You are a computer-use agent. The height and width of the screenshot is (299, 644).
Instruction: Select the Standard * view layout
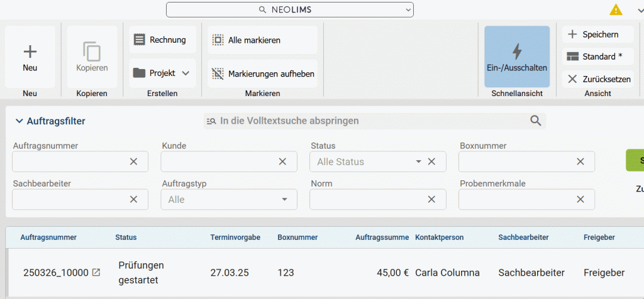(x=595, y=57)
